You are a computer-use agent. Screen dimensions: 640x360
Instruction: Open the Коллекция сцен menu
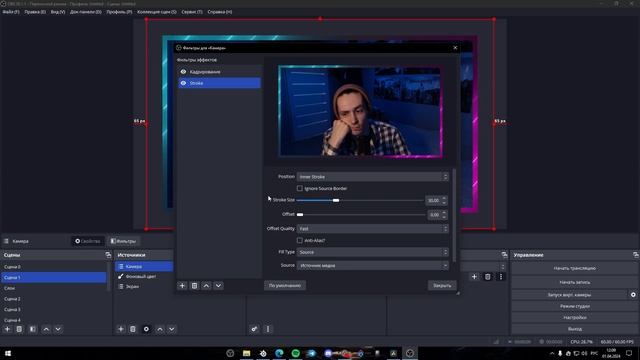click(x=157, y=12)
